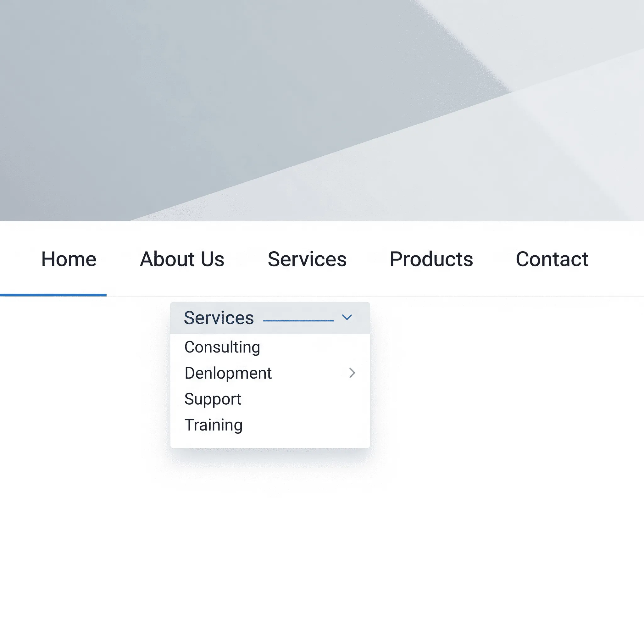
Task: Select Home in the navigation bar
Action: pos(68,259)
